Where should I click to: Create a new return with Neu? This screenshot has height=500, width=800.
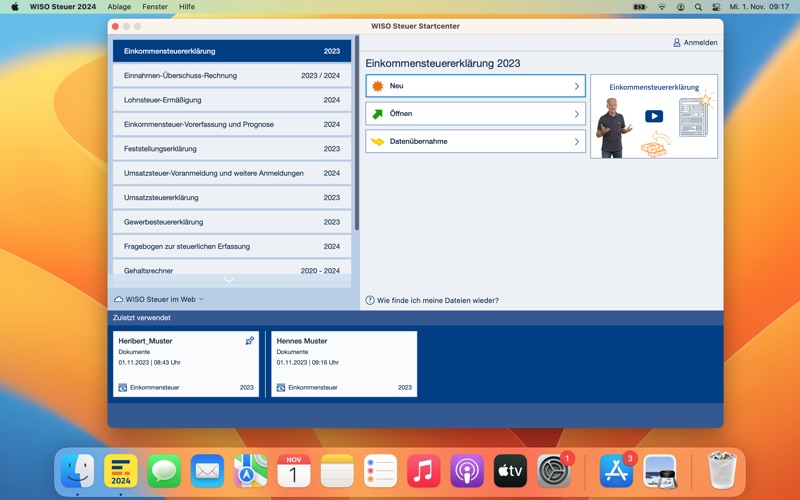tap(475, 86)
